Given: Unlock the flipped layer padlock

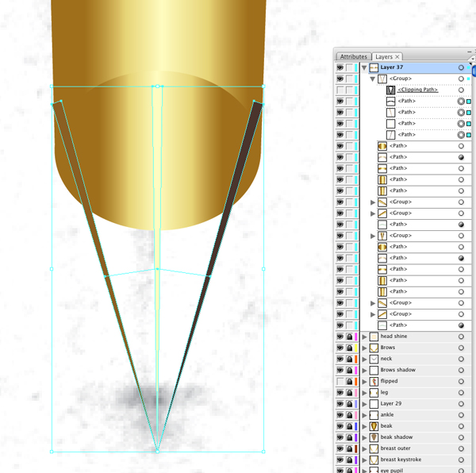Looking at the screenshot, I should 349,382.
